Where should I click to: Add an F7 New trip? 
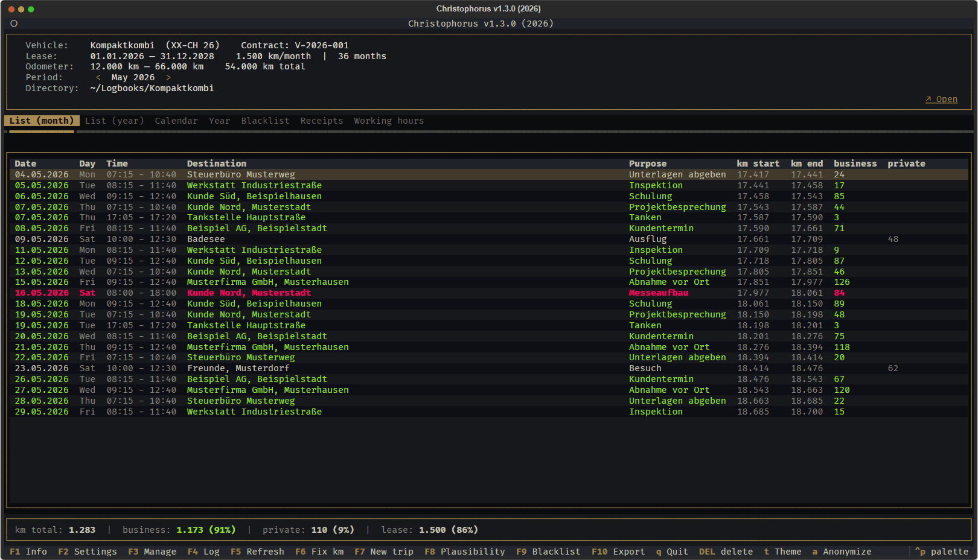(x=384, y=552)
